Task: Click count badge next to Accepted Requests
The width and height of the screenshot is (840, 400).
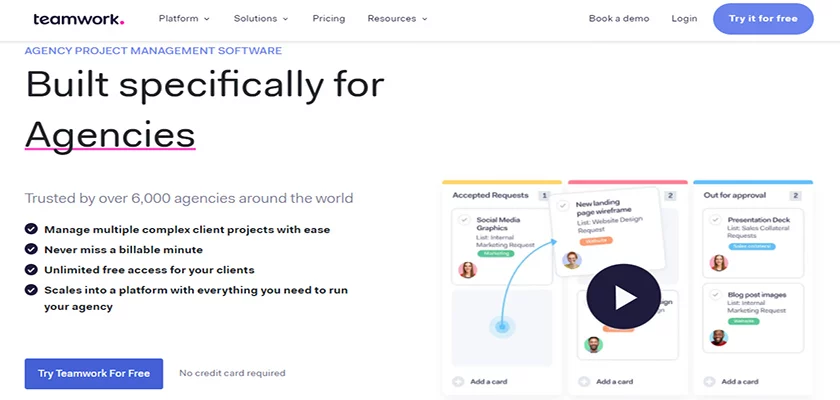Action: pyautogui.click(x=544, y=195)
